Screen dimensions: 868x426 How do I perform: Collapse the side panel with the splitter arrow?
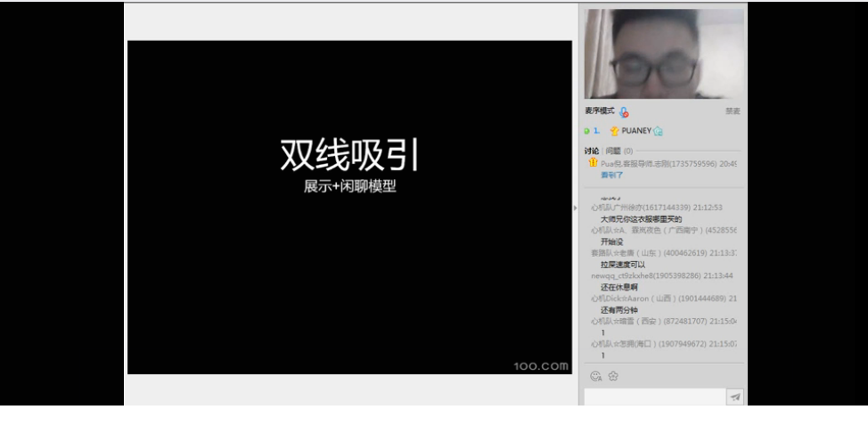575,208
